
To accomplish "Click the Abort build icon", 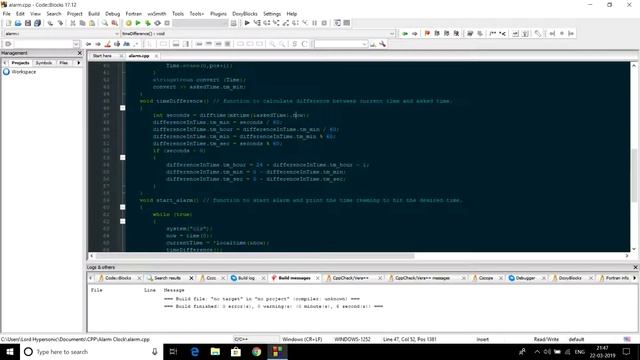I will [x=167, y=23].
